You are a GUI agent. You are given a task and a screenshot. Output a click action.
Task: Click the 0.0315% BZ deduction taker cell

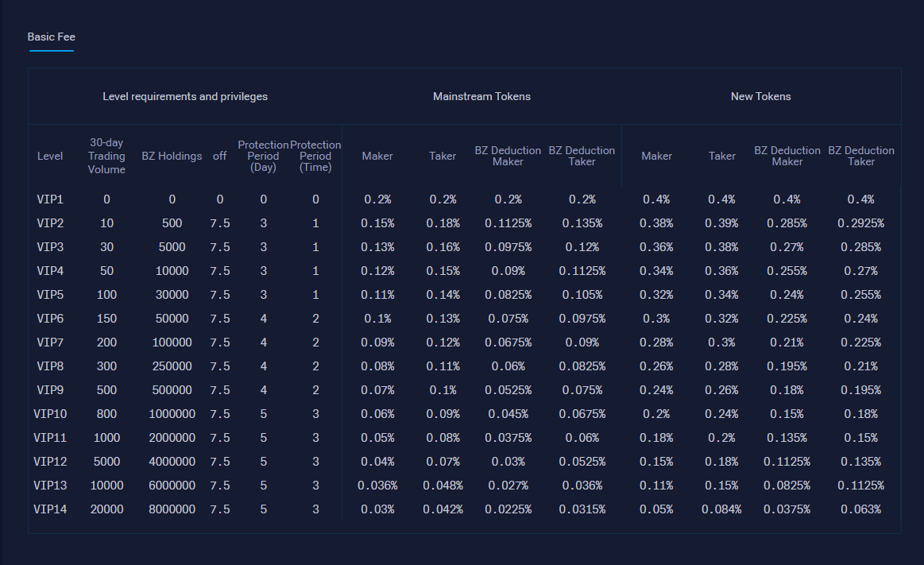point(582,509)
